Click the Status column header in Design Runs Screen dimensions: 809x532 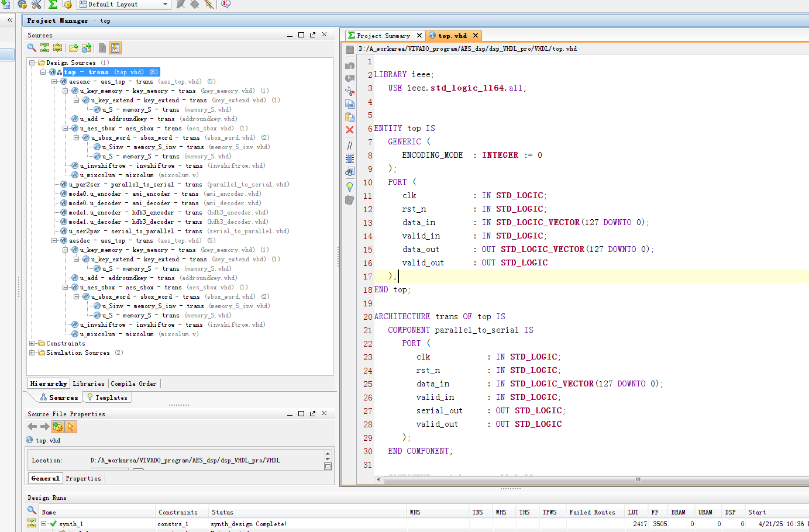point(308,512)
